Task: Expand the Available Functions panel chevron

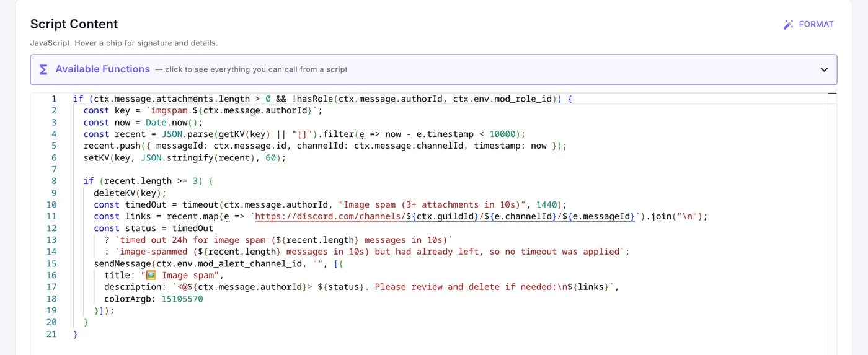Action: click(824, 69)
